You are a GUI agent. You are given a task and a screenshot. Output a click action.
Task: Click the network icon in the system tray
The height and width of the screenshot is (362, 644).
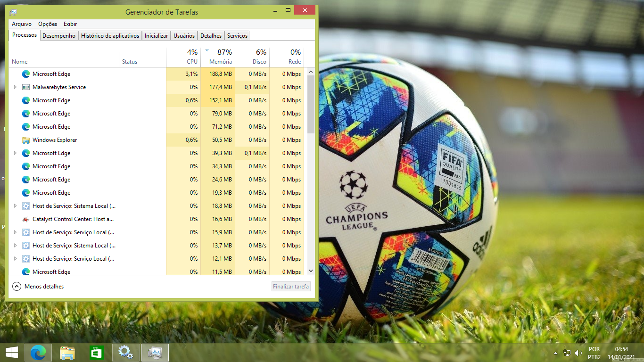point(567,353)
